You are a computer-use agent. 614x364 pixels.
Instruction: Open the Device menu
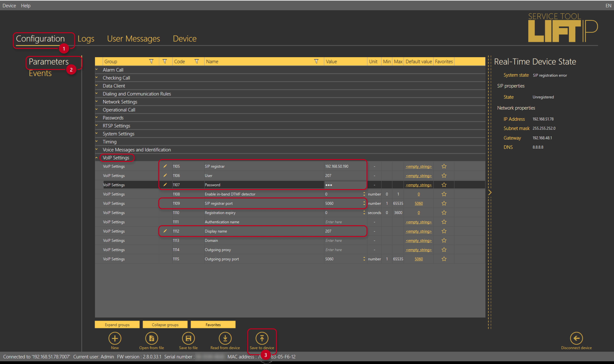(x=9, y=5)
